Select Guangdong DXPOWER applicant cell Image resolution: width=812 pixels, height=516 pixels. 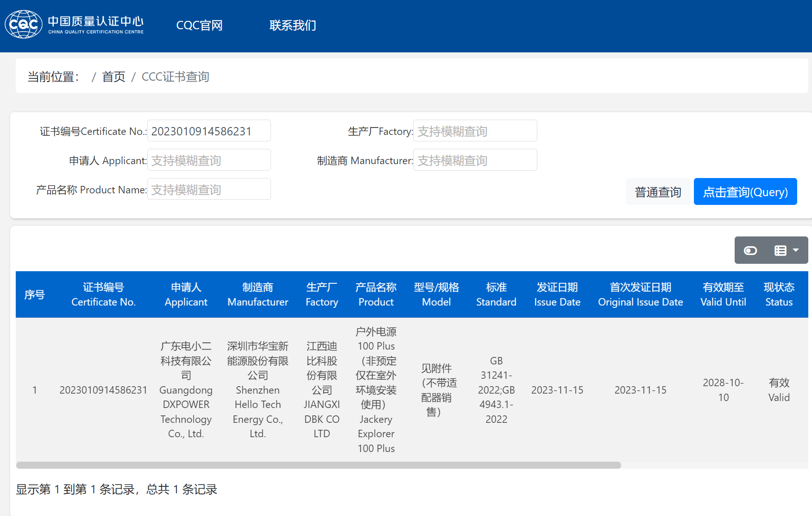pyautogui.click(x=186, y=390)
